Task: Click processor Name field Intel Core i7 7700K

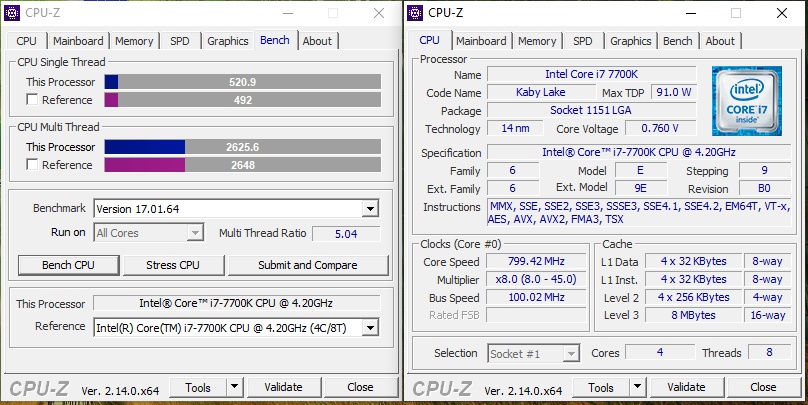Action: 592,74
